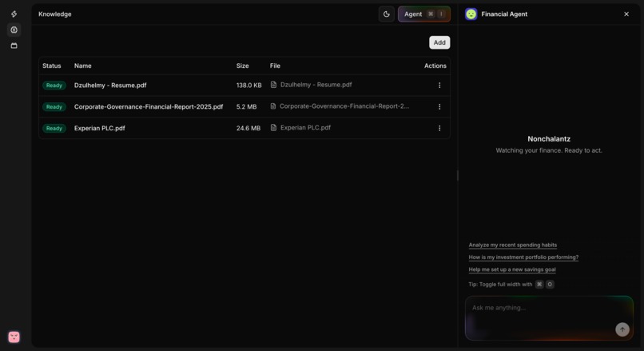Click the Ready badge for Dzulhelmy resume
The image size is (644, 351).
(54, 85)
